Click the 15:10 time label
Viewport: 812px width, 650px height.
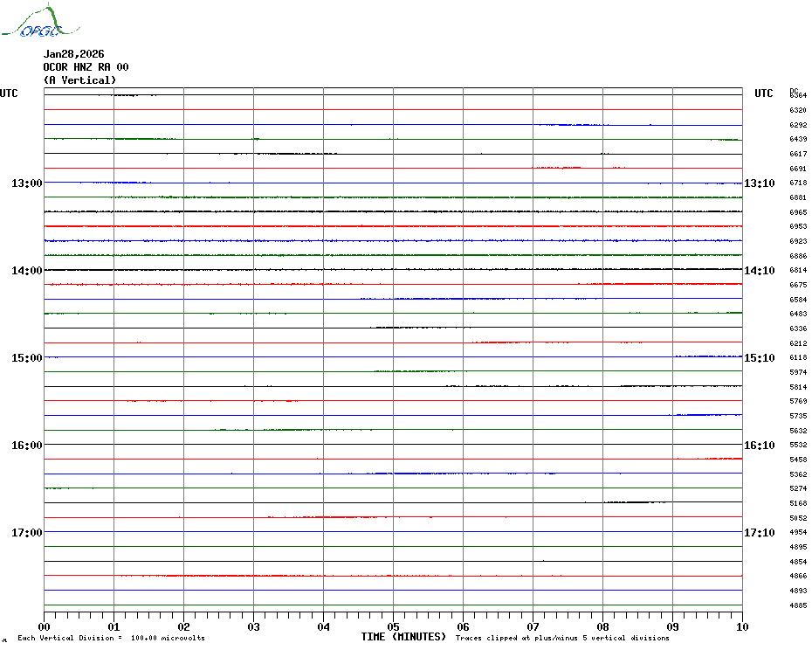(760, 358)
